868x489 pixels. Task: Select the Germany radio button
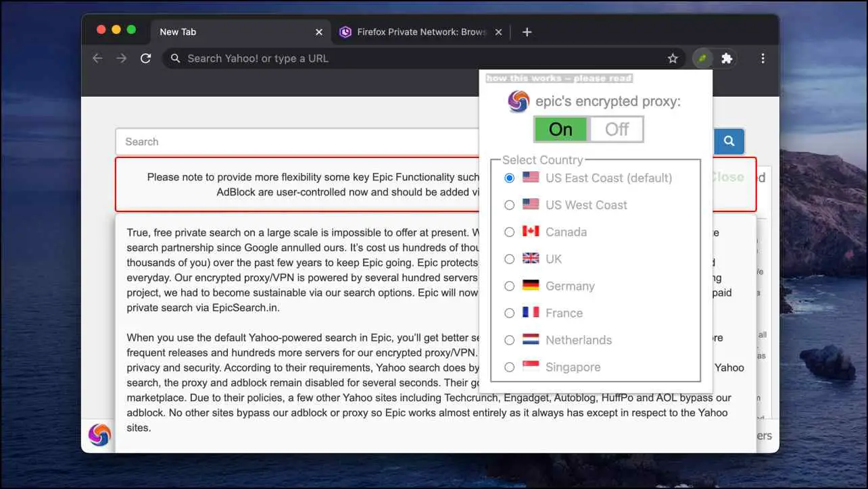click(x=510, y=286)
